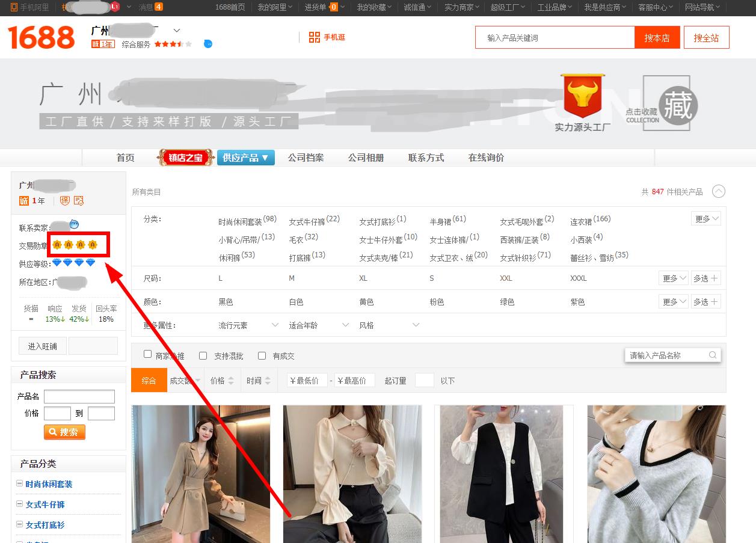The height and width of the screenshot is (543, 756).
Task: Open the 适合年龄 dropdown
Action: pos(318,325)
